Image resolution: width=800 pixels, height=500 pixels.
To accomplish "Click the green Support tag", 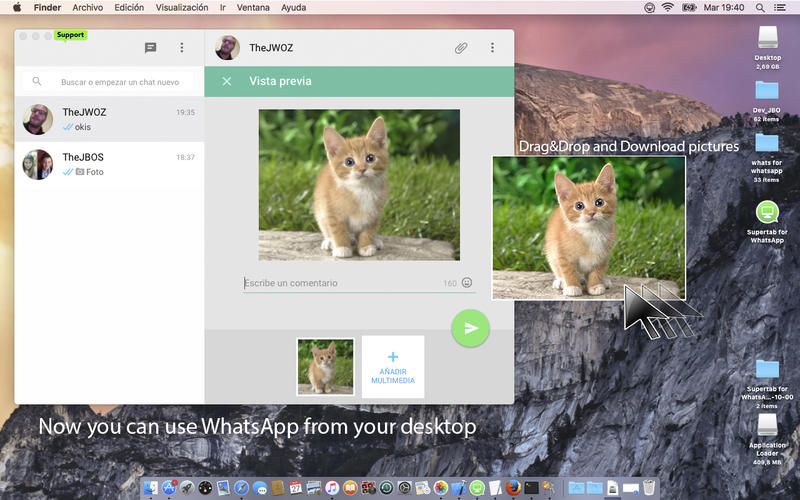I will pos(70,35).
